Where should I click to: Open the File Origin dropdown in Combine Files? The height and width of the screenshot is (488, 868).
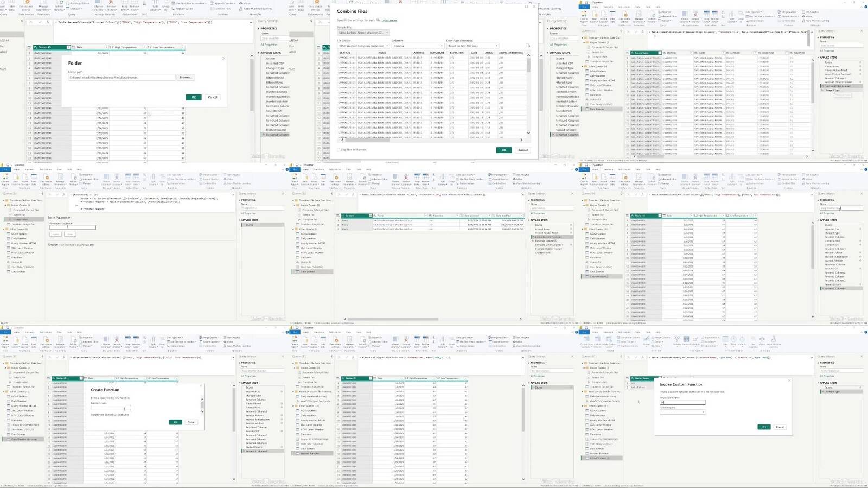click(x=363, y=46)
